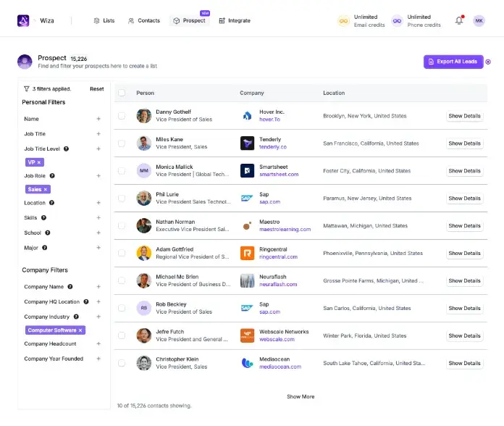Open the MK user avatar menu
The height and width of the screenshot is (426, 504).
[x=479, y=20]
